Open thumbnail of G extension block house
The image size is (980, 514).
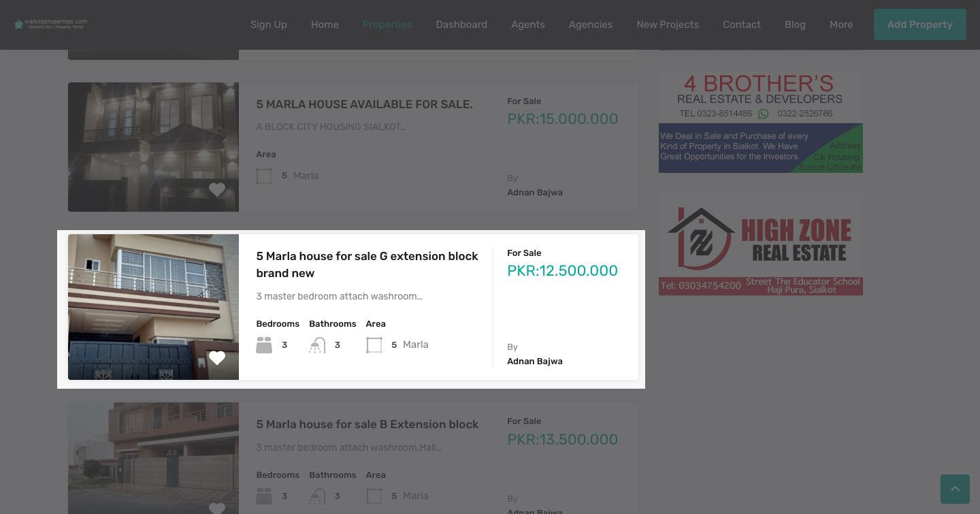(x=153, y=307)
